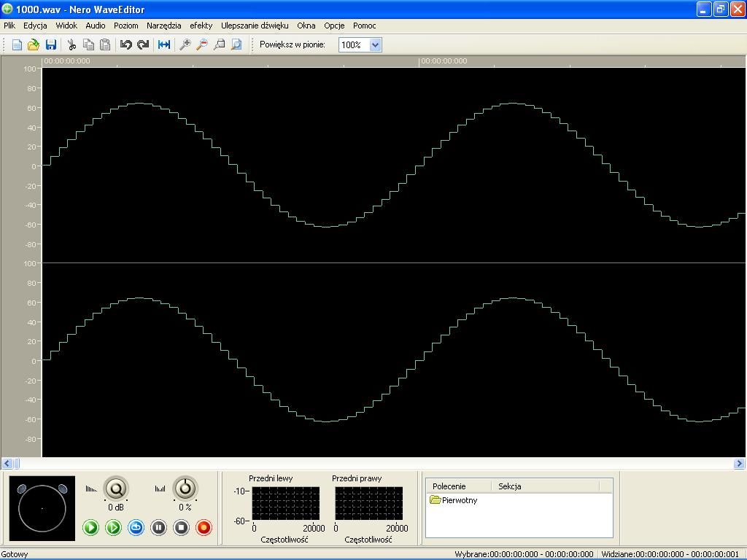Click the top channel waveform

pos(393,165)
